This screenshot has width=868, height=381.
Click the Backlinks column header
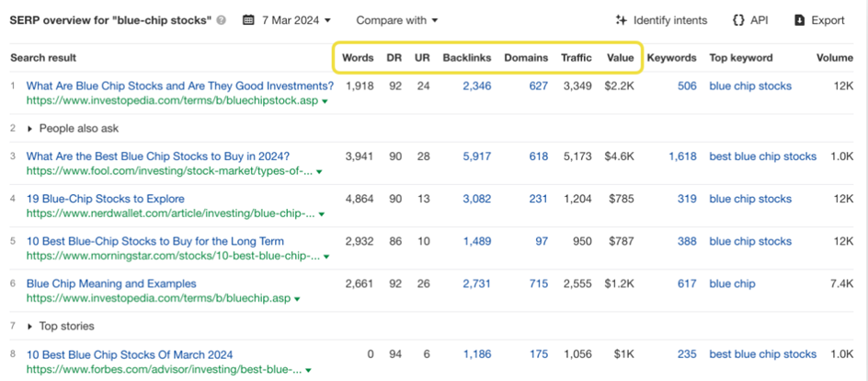pos(467,58)
